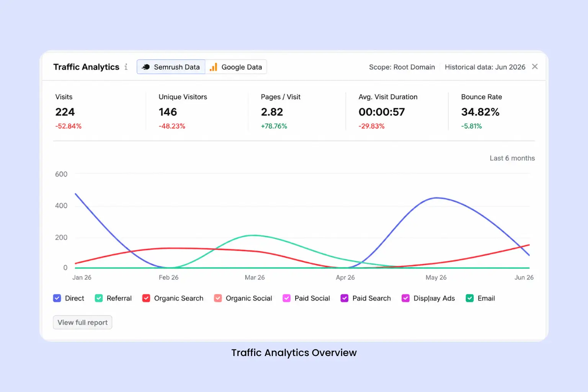Uncheck the Direct traffic checkbox

[57, 298]
